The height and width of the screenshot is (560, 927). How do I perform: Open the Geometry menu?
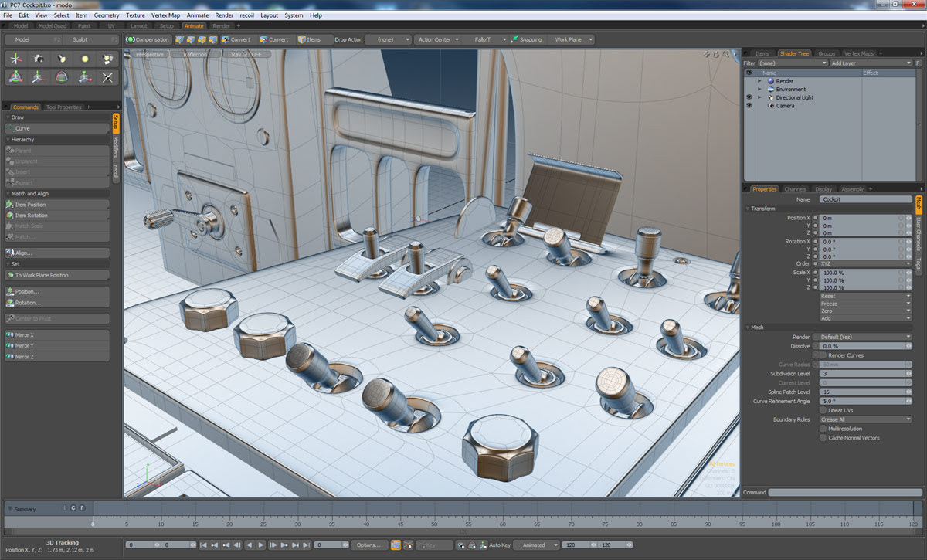[x=107, y=15]
